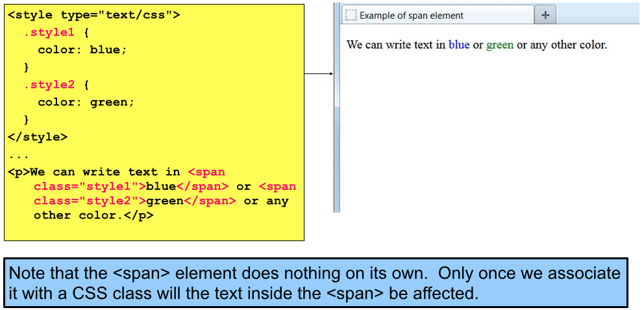Click the 'class="style1">blue</span>' code
Screen dimensions: 644x310
pyautogui.click(x=131, y=187)
